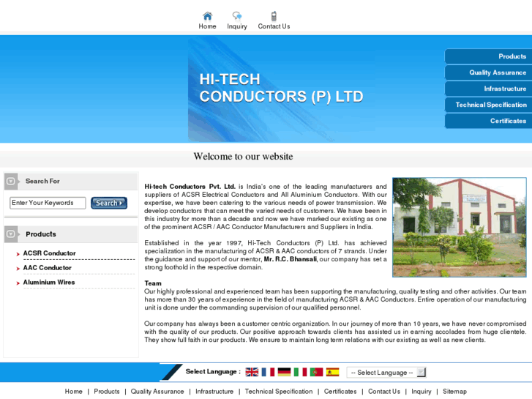Select the UK English flag

pos(252,372)
